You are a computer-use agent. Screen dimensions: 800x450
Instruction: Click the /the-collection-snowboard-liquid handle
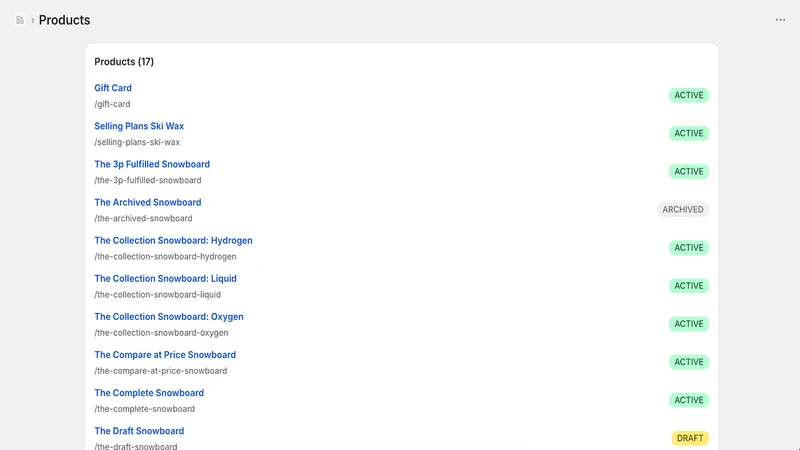pos(157,295)
